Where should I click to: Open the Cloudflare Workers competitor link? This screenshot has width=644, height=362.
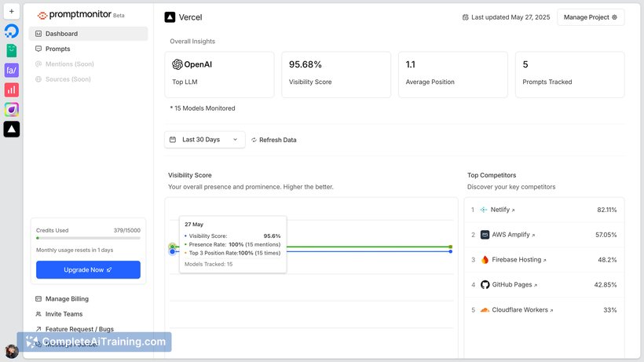click(522, 310)
